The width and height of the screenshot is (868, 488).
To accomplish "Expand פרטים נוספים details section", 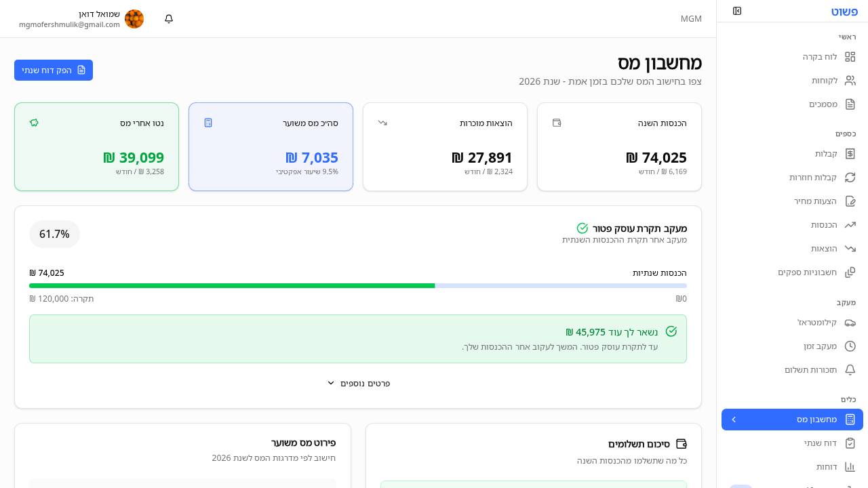I will click(358, 383).
